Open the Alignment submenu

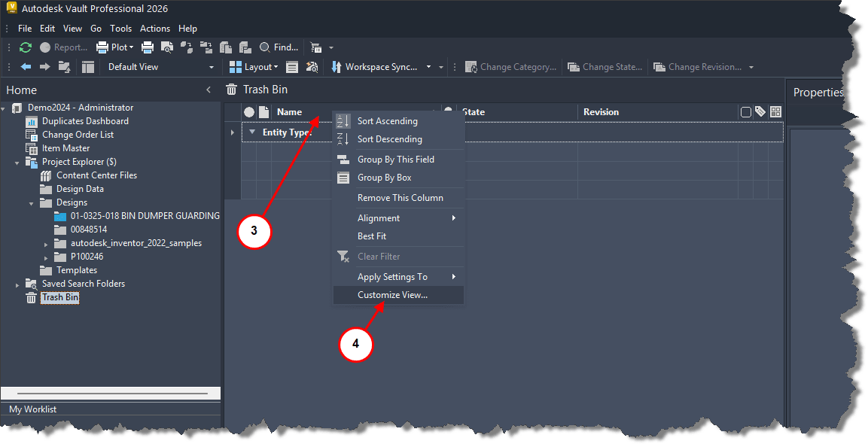point(398,218)
